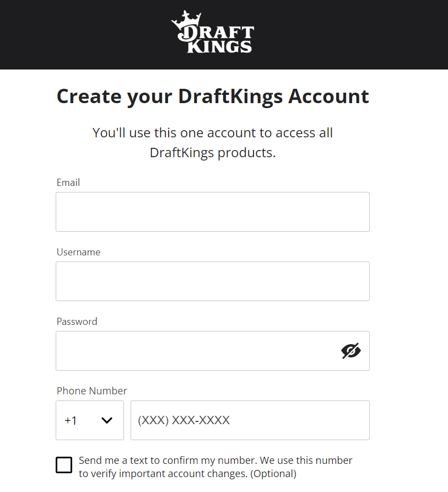This screenshot has height=492, width=448.
Task: Select the +1 value in the phone prefix box
Action: point(71,420)
